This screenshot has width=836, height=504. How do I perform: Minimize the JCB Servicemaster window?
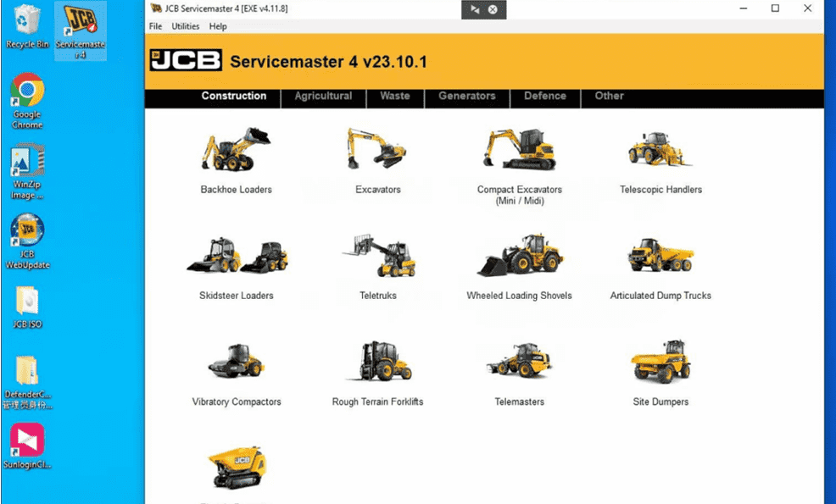tap(744, 8)
